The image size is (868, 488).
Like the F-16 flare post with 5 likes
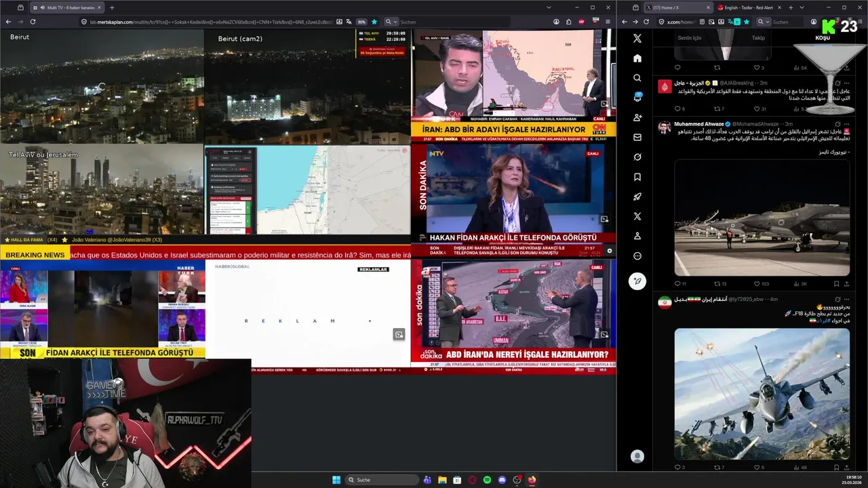(757, 467)
